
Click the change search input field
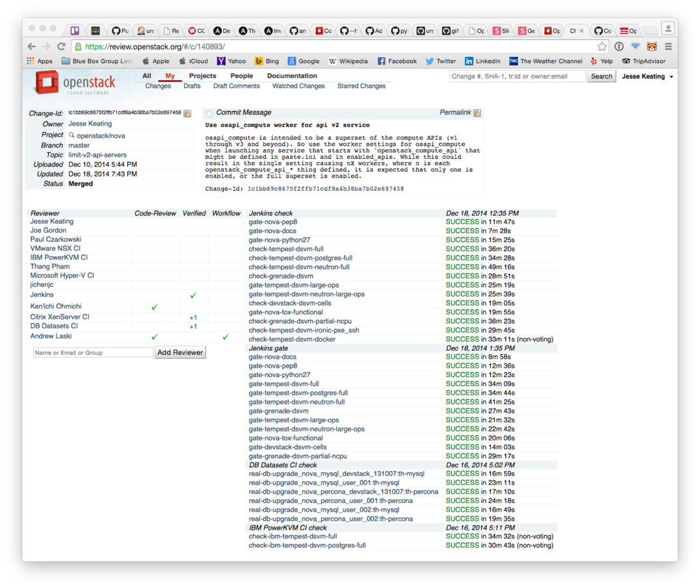click(517, 76)
